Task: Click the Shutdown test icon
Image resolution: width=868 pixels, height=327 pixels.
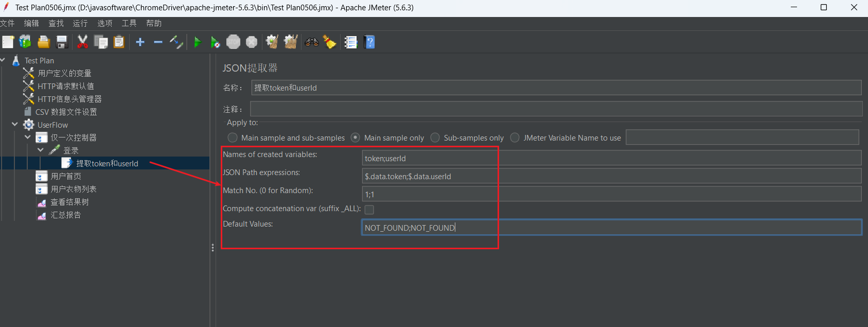Action: pos(252,42)
